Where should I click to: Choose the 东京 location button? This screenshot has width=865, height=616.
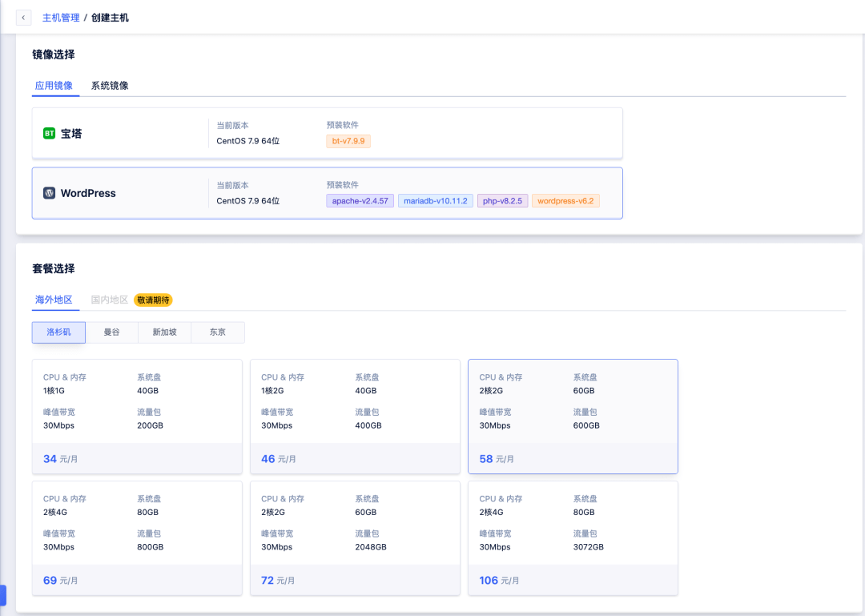[218, 332]
